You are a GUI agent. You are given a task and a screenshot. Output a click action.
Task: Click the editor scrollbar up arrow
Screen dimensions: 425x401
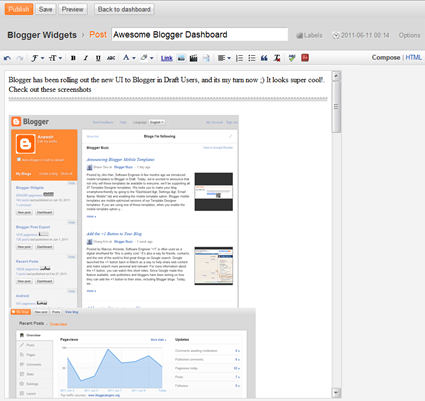336,76
